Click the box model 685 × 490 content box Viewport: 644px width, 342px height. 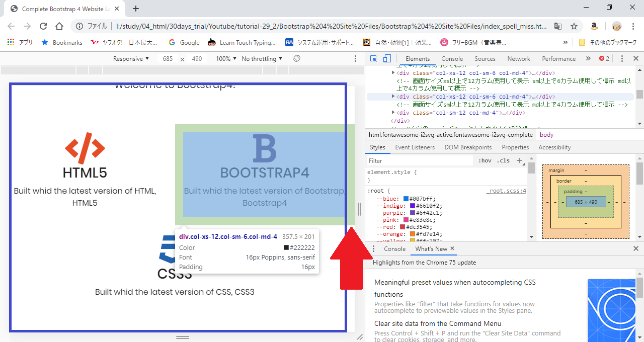point(586,202)
